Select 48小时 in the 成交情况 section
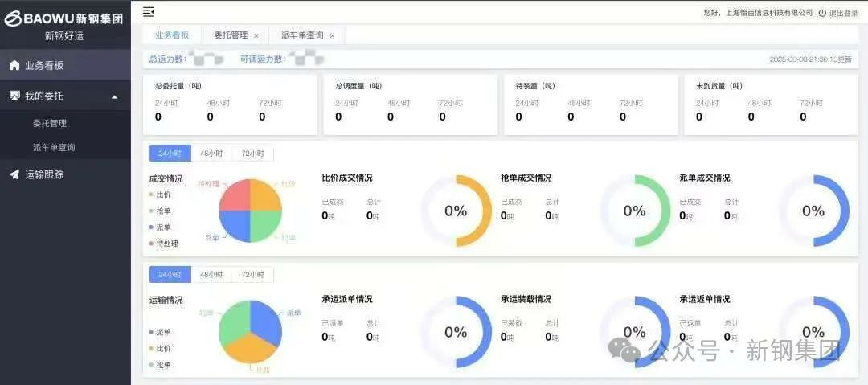The width and height of the screenshot is (868, 385). click(211, 154)
